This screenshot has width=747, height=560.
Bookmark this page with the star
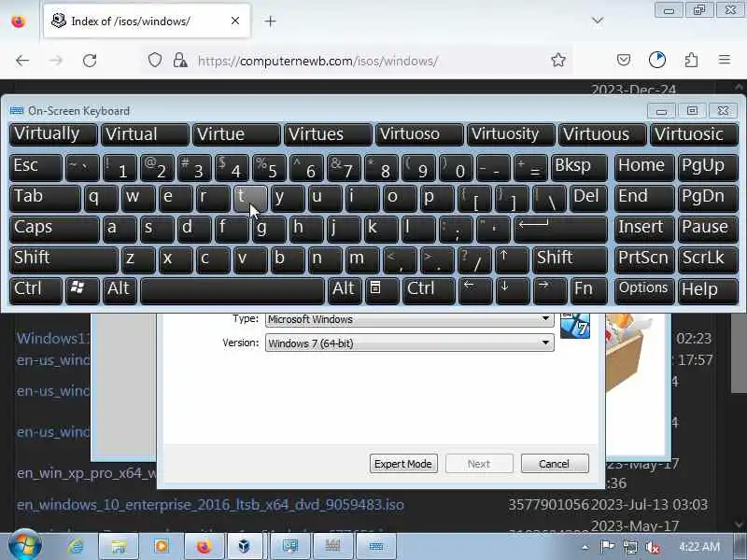click(558, 60)
